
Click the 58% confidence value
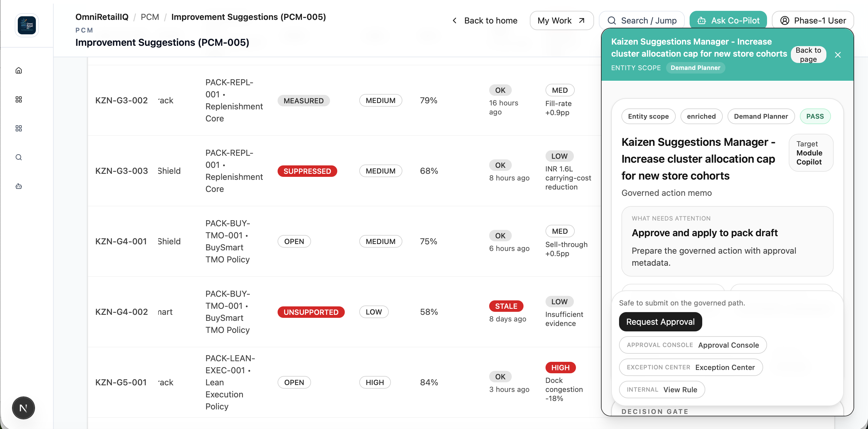[x=429, y=312]
